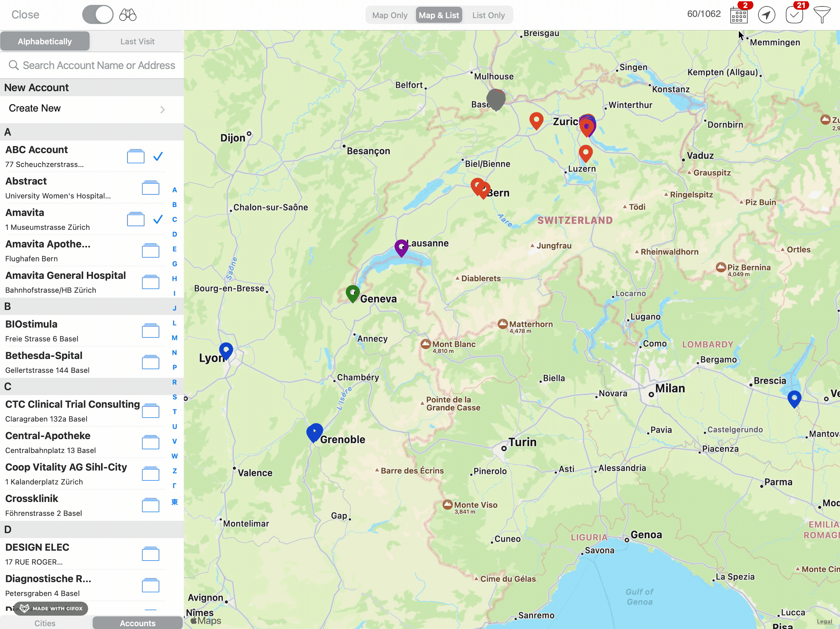840x629 pixels.
Task: Select the green map pin at Geneva
Action: pyautogui.click(x=353, y=293)
